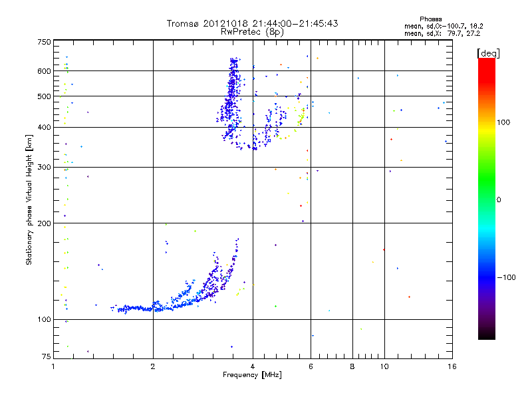Click the y-axis tick label '600'
The height and width of the screenshot is (399, 532).
point(44,71)
